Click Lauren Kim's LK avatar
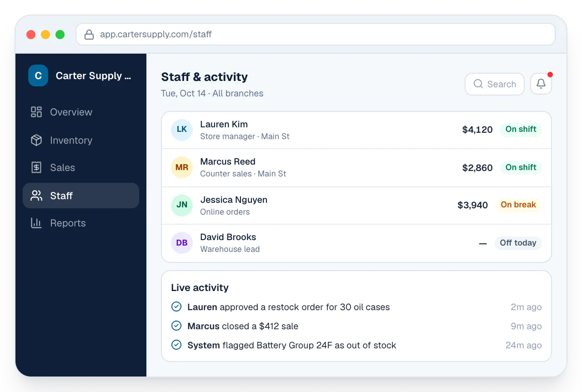Image resolution: width=582 pixels, height=392 pixels. point(182,130)
